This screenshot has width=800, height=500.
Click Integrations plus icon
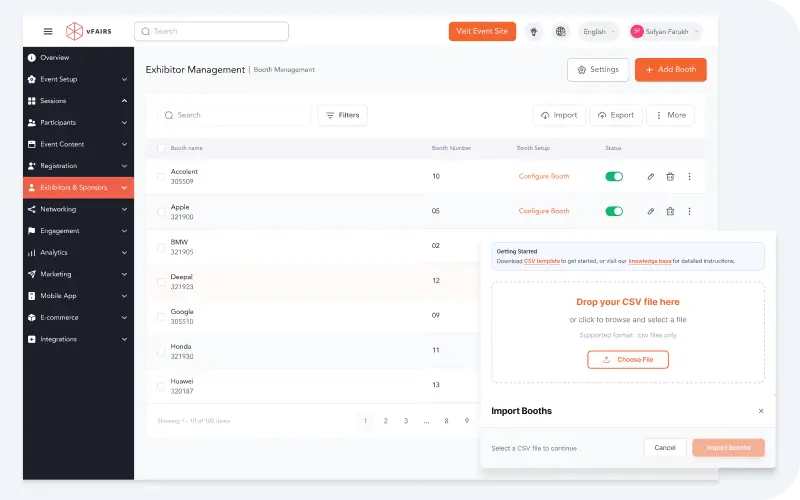point(32,339)
